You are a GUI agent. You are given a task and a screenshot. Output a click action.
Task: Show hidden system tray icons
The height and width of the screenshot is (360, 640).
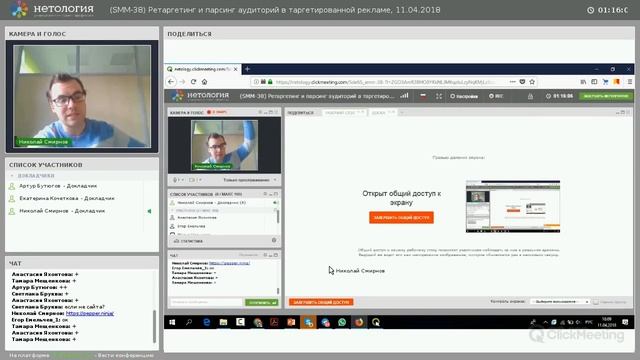coord(545,322)
